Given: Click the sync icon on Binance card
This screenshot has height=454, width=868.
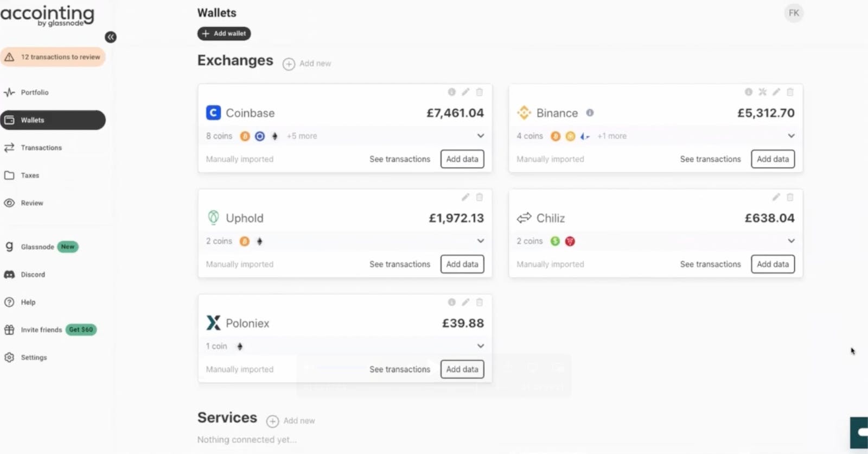Looking at the screenshot, I should tap(762, 92).
